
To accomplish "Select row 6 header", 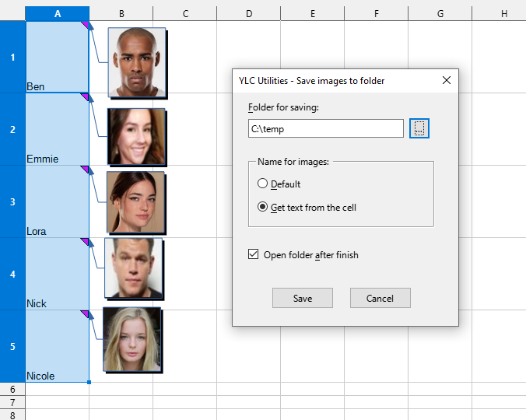I will pyautogui.click(x=12, y=389).
